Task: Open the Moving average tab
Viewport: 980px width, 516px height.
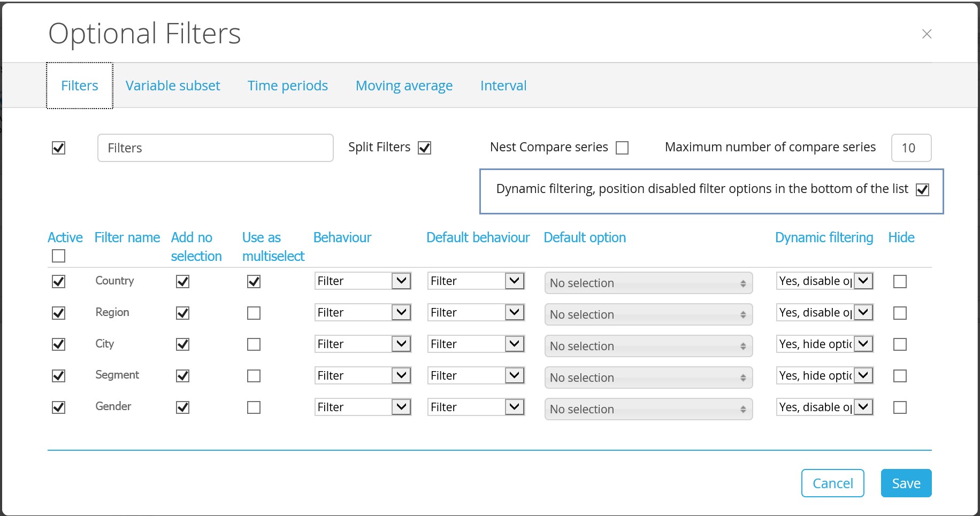Action: (404, 86)
